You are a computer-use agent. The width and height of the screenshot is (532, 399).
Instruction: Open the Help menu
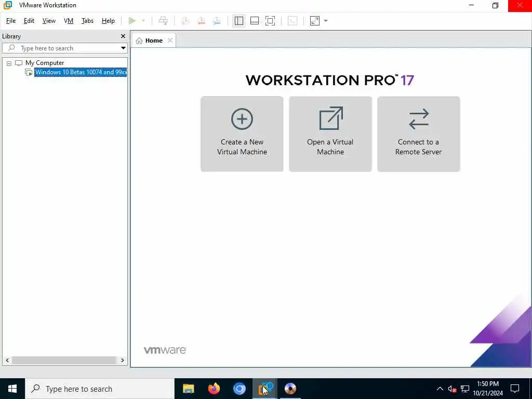(108, 21)
